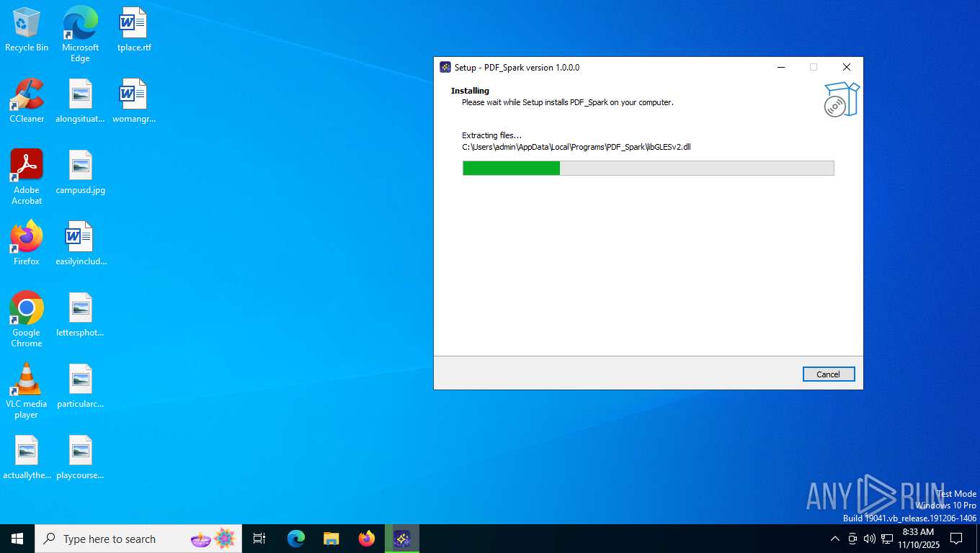Close the PDF_Spark setup window

[847, 67]
